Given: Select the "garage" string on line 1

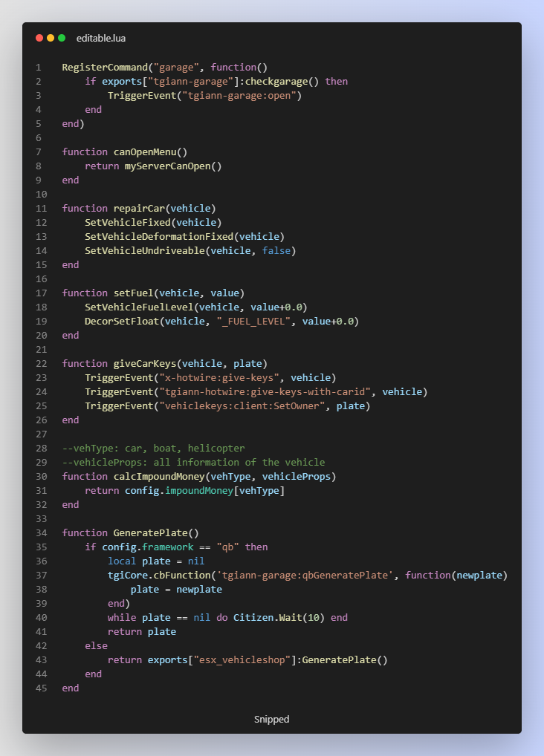Looking at the screenshot, I should tap(176, 67).
